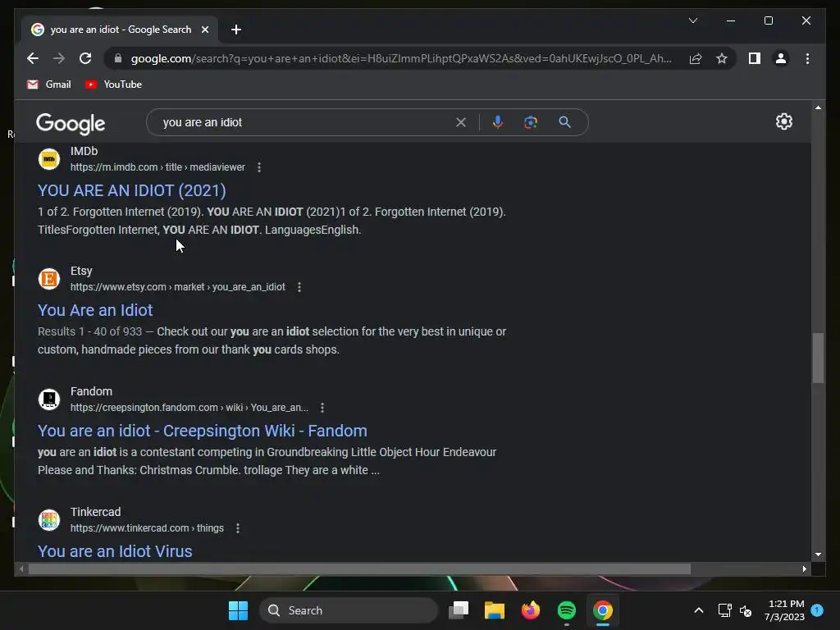The height and width of the screenshot is (630, 840).
Task: Click the Chrome taskbar icon
Action: (x=603, y=610)
